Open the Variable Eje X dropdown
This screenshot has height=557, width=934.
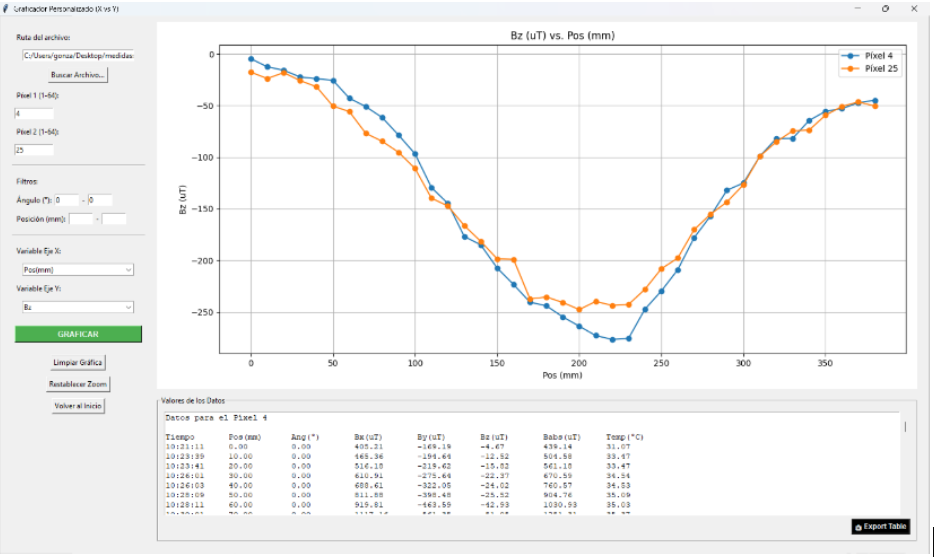point(78,270)
